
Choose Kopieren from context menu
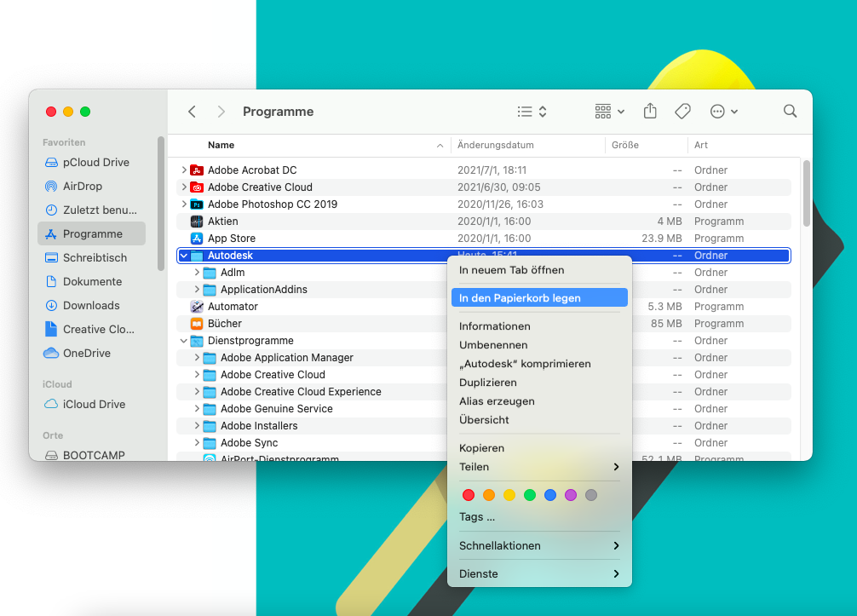point(539,448)
